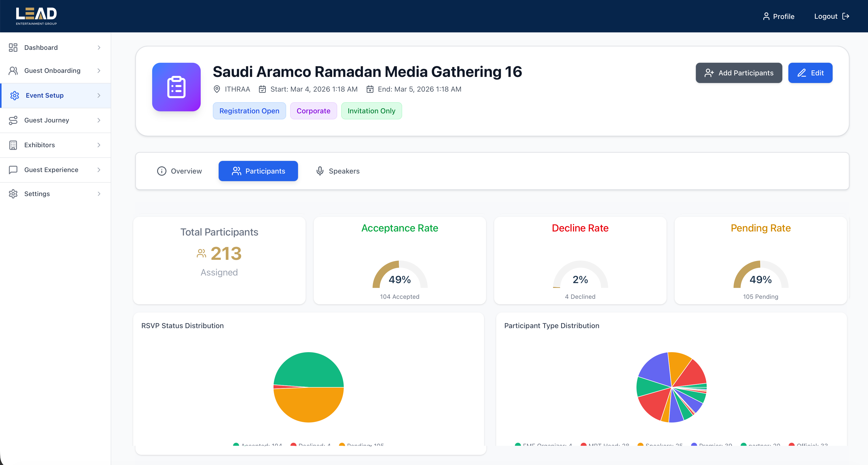
Task: Select the Exhibitors building icon
Action: [x=13, y=145]
